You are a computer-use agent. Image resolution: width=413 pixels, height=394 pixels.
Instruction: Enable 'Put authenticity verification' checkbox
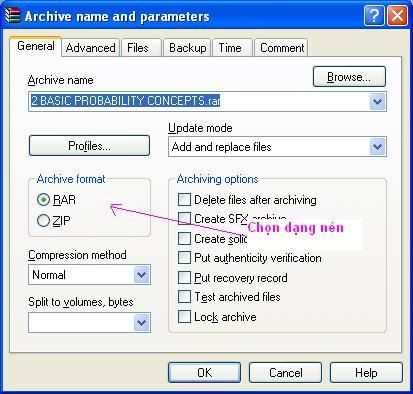(184, 258)
